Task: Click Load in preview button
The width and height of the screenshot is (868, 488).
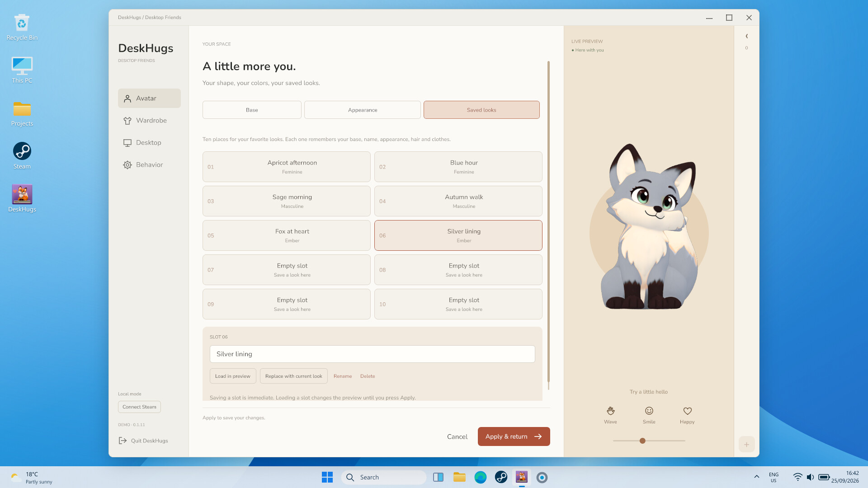Action: point(233,376)
